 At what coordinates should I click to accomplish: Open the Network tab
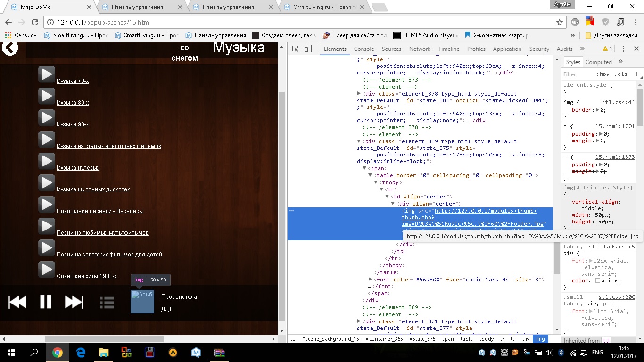[x=420, y=49]
